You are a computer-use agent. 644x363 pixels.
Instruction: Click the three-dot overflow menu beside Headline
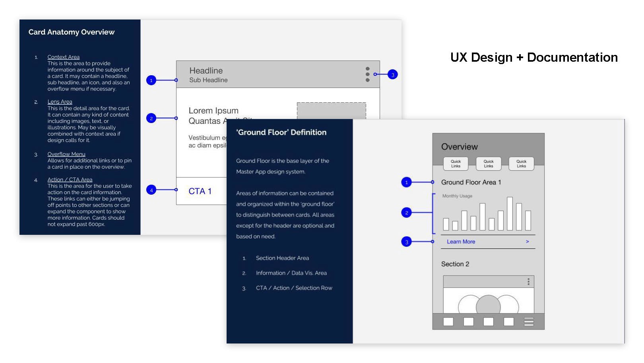tap(367, 74)
